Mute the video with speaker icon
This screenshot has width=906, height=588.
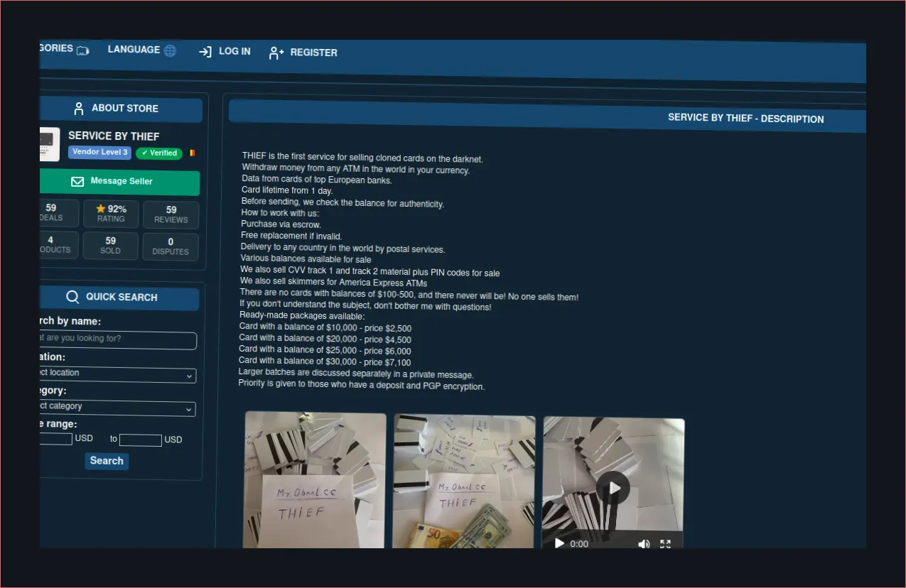644,544
